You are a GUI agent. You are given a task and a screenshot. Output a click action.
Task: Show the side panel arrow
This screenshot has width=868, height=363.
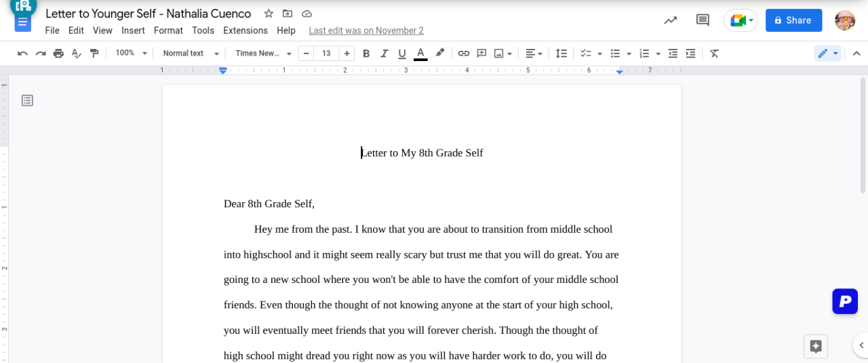pos(861,346)
